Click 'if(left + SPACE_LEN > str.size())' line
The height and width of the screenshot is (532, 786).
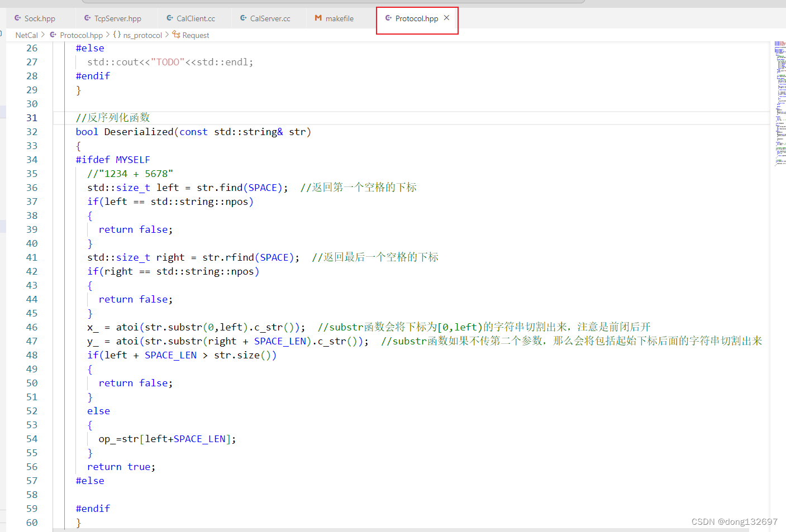click(x=182, y=355)
